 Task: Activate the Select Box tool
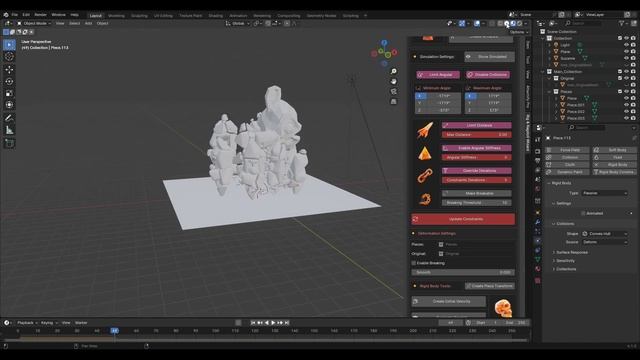click(9, 44)
